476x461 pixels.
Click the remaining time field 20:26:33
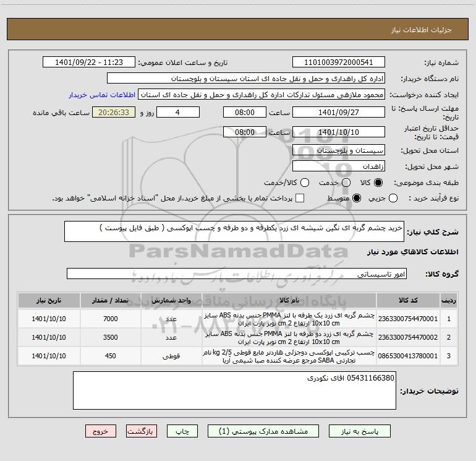114,112
